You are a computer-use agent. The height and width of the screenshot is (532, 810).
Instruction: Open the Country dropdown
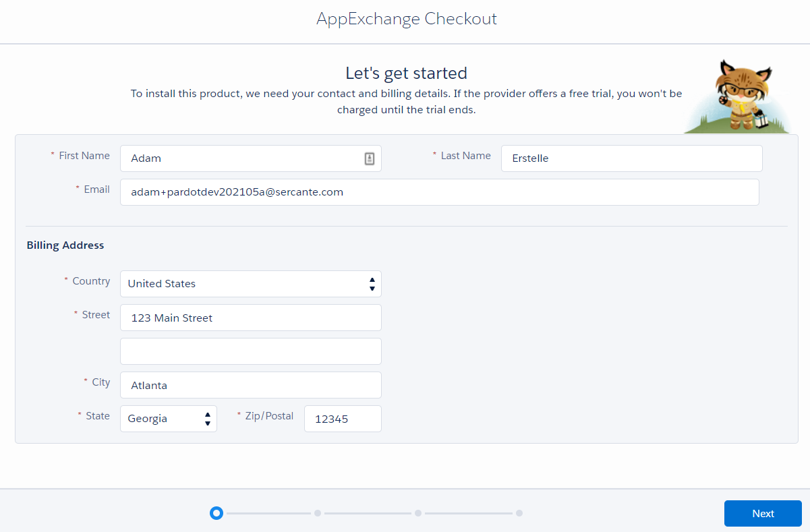pos(251,284)
